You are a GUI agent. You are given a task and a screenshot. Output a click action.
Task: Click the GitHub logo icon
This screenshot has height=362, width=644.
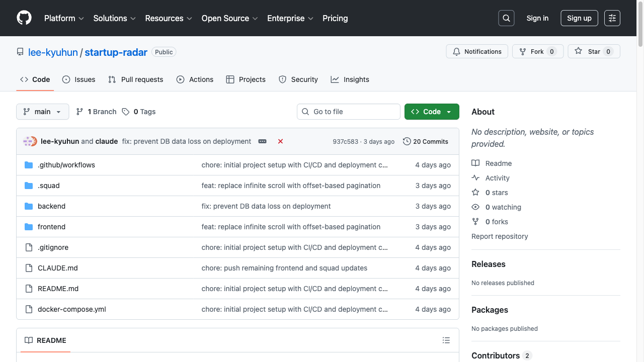[x=24, y=18]
